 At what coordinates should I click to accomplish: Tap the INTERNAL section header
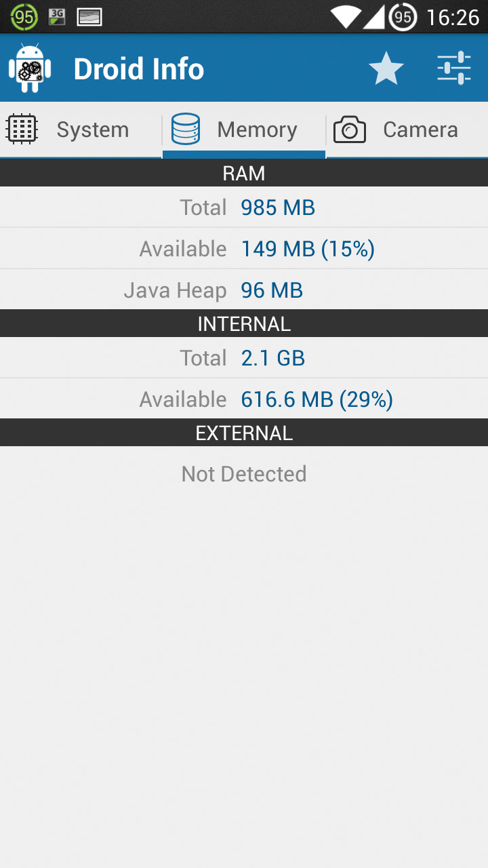click(244, 323)
